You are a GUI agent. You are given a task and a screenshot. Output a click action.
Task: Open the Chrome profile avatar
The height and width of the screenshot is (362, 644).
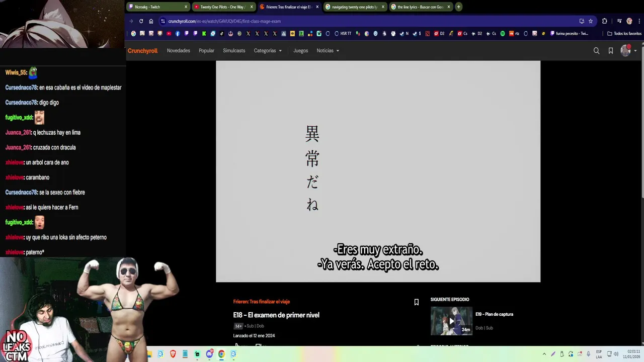pos(629,21)
